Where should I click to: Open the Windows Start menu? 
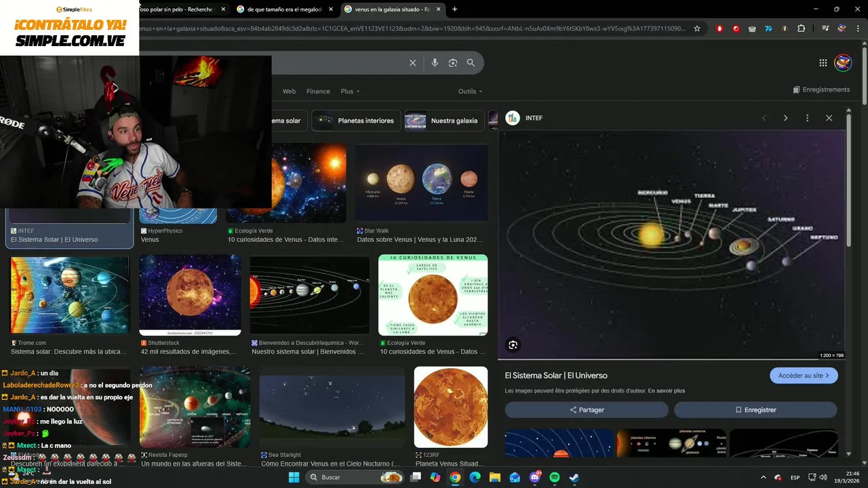294,477
